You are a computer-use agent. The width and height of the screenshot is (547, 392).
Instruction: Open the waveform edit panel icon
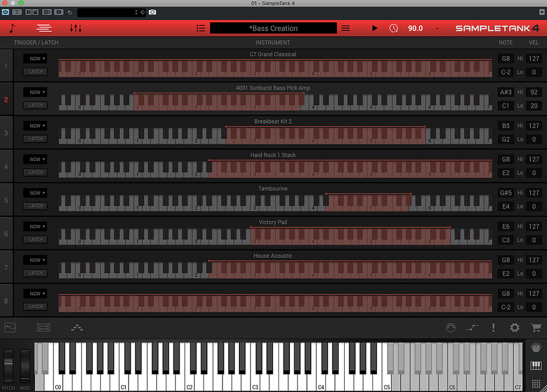(x=10, y=327)
